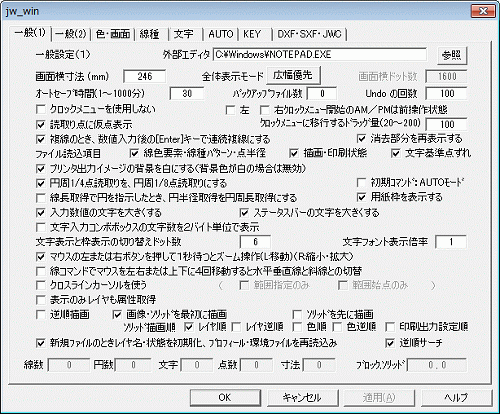
Task: Check ソリッドを先に描画
Action: click(297, 314)
